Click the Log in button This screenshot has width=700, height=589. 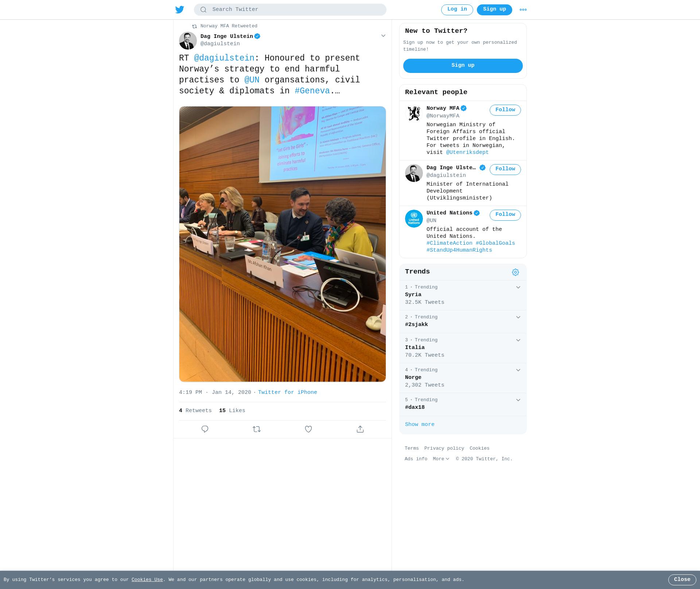coord(457,10)
